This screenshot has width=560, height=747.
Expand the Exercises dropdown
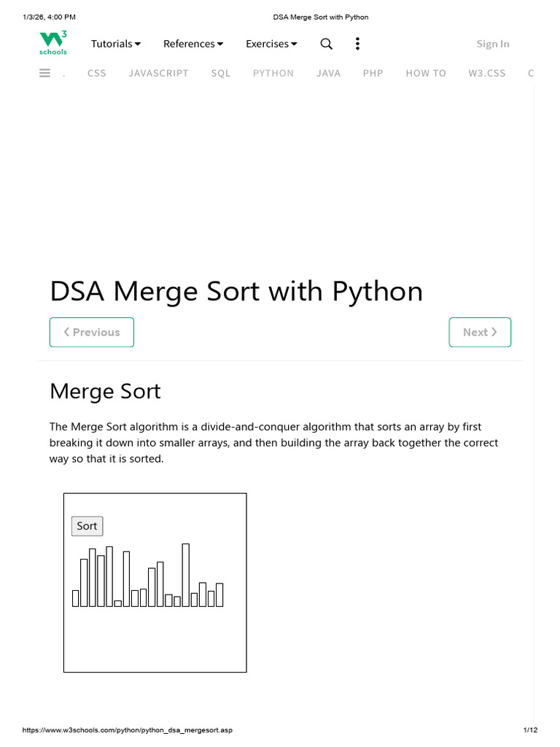click(x=271, y=44)
